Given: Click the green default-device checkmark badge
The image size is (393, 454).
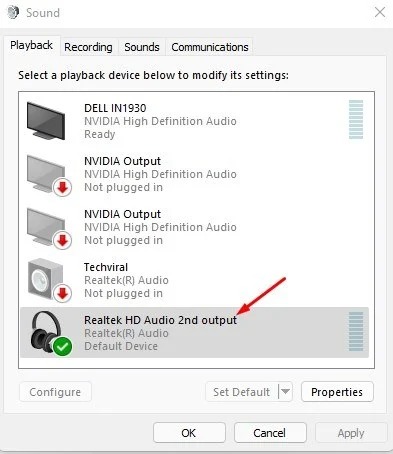Looking at the screenshot, I should (x=62, y=346).
